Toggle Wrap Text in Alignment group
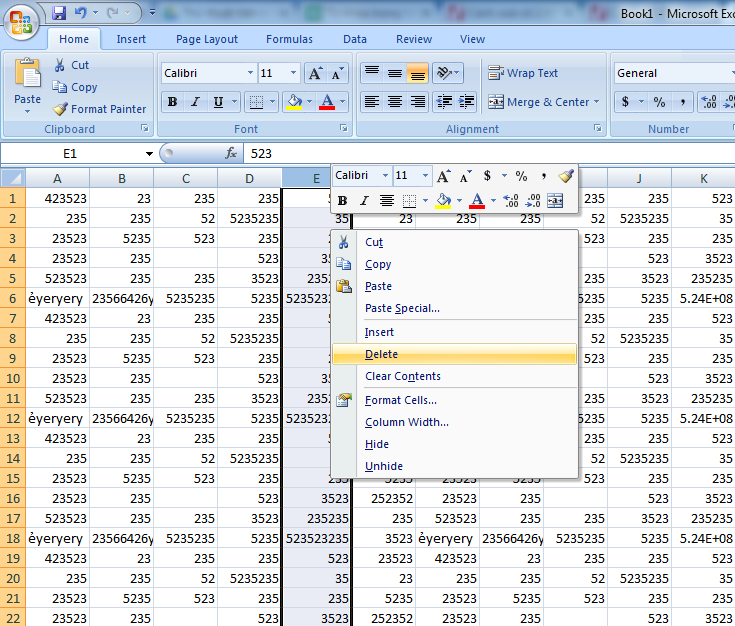Screen dimensions: 735x626 coord(522,73)
